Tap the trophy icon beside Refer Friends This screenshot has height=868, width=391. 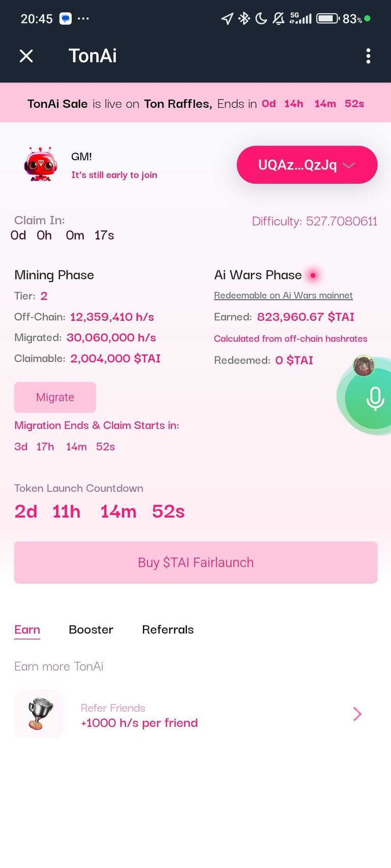click(x=39, y=713)
